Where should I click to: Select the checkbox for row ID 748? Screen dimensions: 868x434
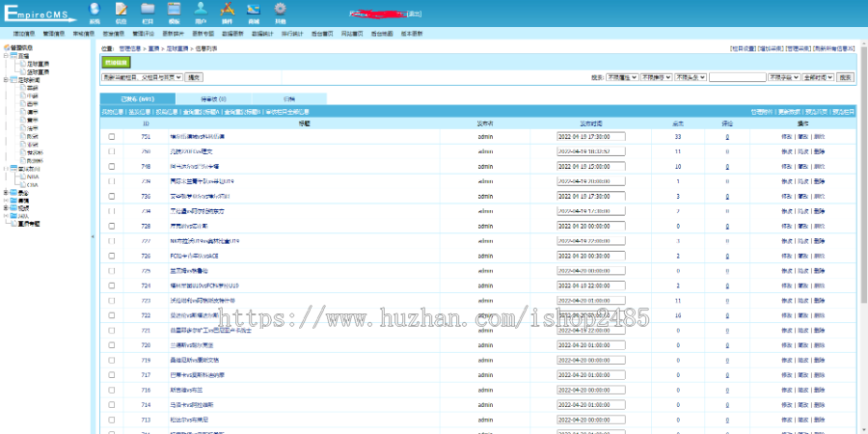[x=112, y=166]
